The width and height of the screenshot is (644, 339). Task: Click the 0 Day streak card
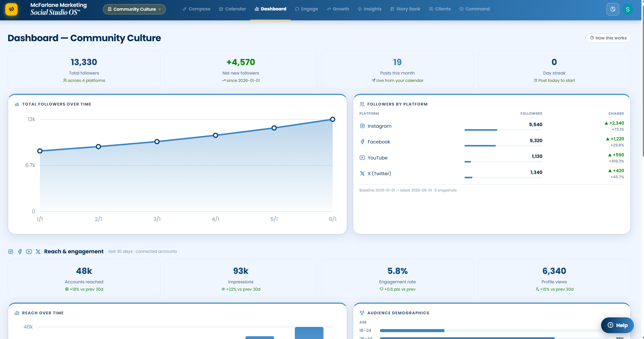[x=554, y=70]
